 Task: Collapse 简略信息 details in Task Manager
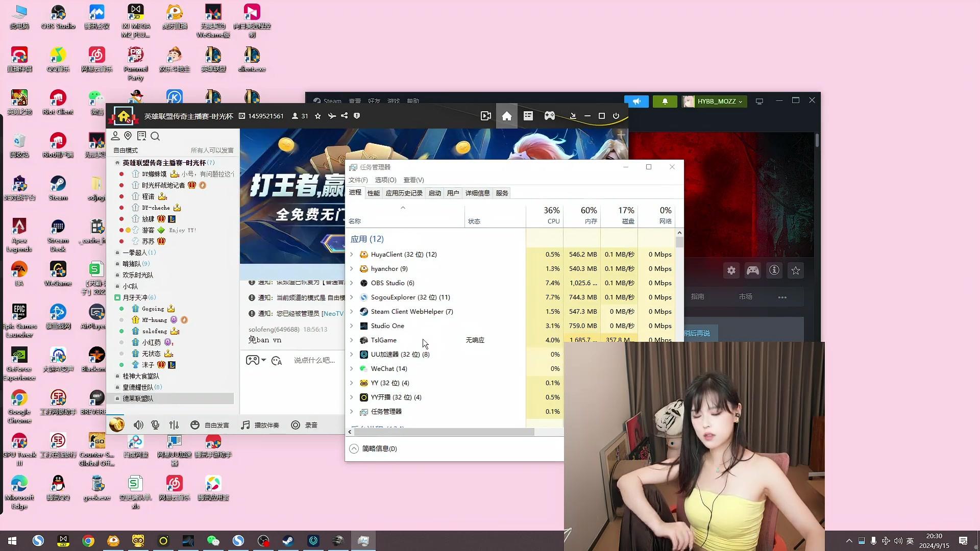(373, 448)
